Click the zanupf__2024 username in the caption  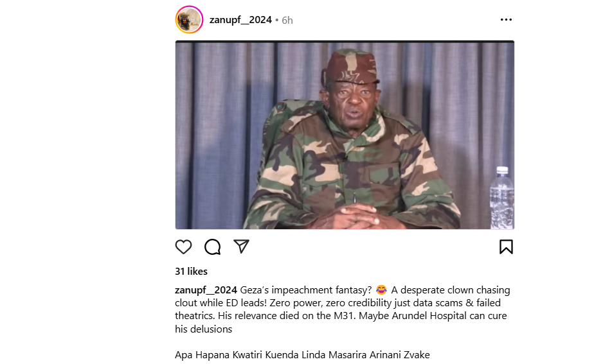pos(206,290)
